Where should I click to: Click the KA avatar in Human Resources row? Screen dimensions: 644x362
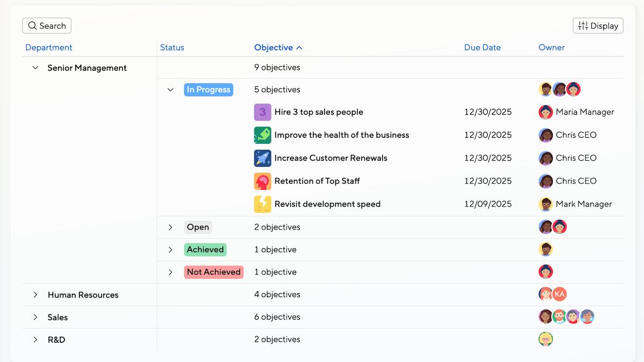(560, 294)
